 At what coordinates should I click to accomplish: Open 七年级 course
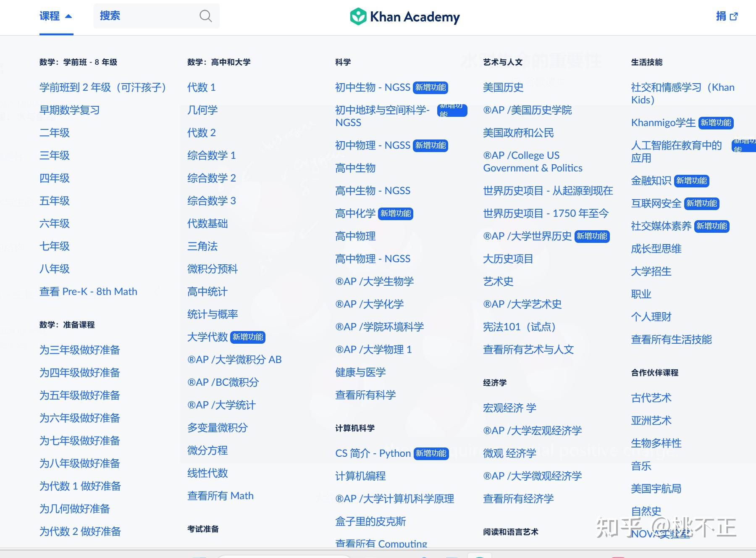point(55,246)
